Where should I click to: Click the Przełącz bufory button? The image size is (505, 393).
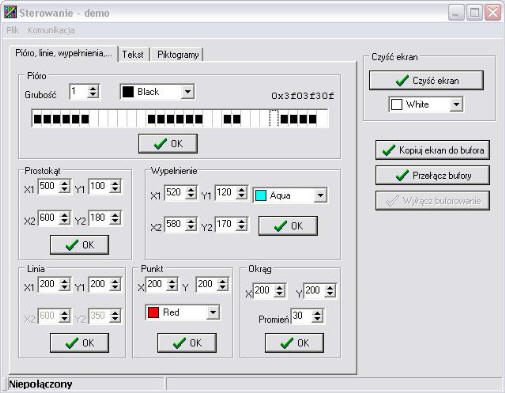pyautogui.click(x=432, y=175)
